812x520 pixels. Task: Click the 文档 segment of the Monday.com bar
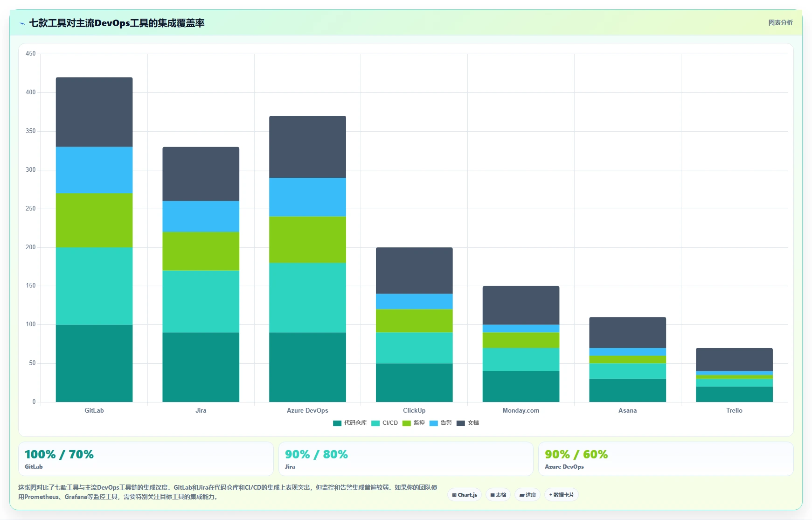click(521, 305)
